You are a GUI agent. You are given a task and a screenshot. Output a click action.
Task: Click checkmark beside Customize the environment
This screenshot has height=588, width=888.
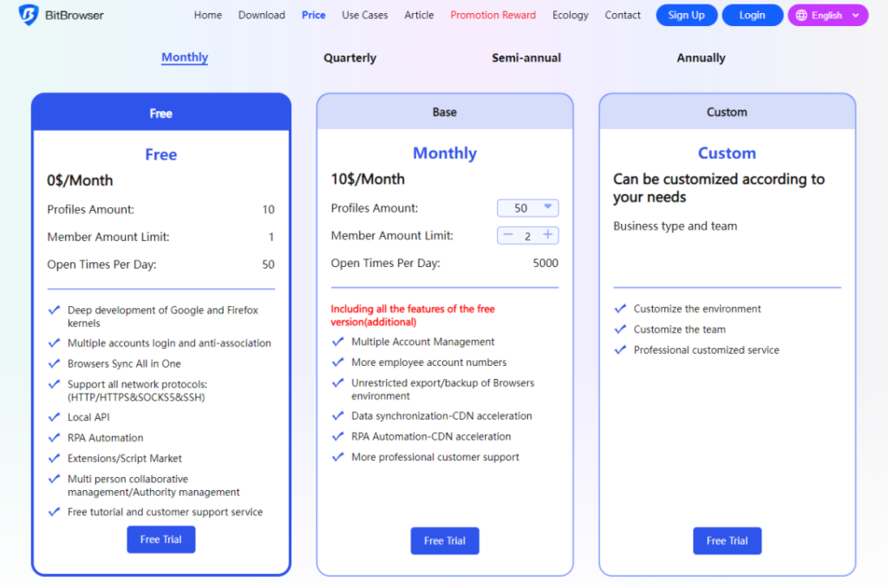click(x=620, y=309)
